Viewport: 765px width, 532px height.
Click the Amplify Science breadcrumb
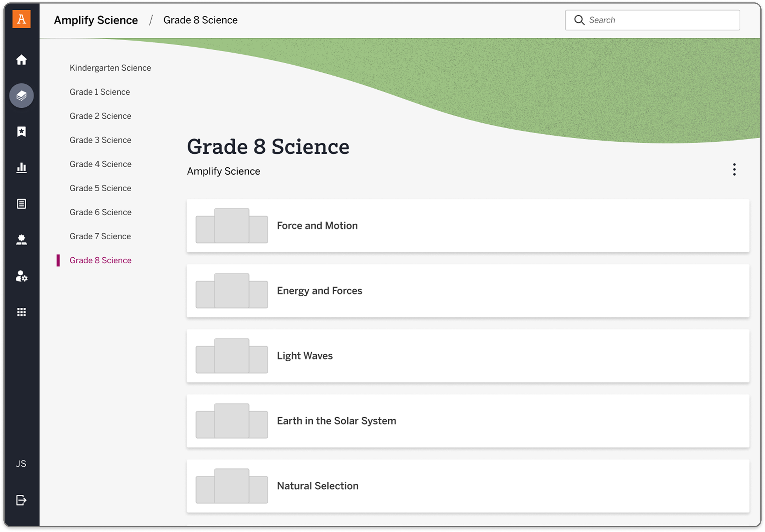tap(96, 20)
